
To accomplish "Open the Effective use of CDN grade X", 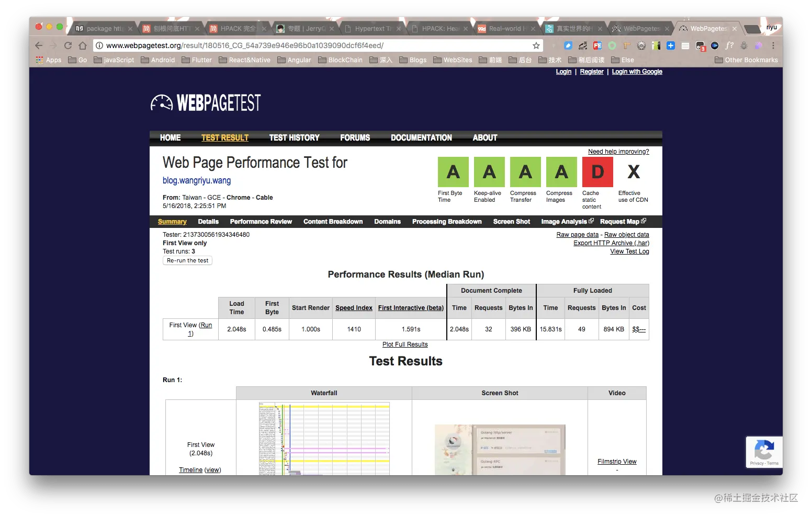I will 634,172.
